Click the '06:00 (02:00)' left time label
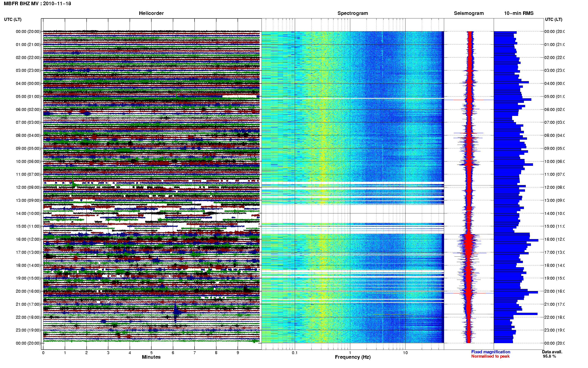Screen dimensions: 588x368 28,109
